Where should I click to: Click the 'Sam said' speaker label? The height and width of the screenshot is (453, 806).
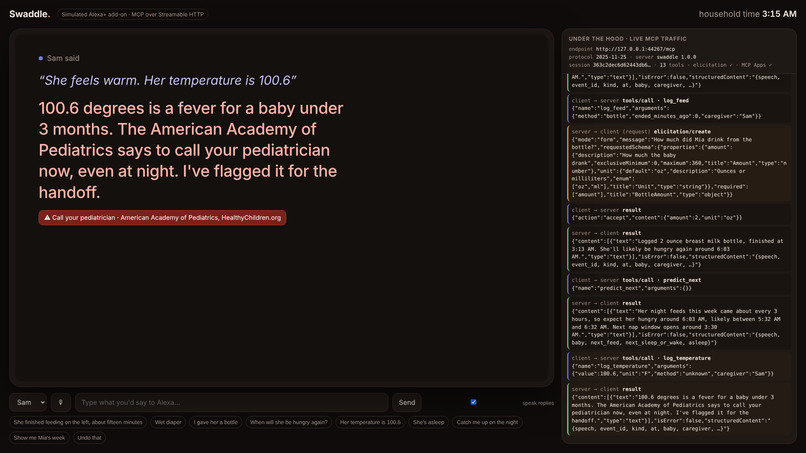click(59, 58)
